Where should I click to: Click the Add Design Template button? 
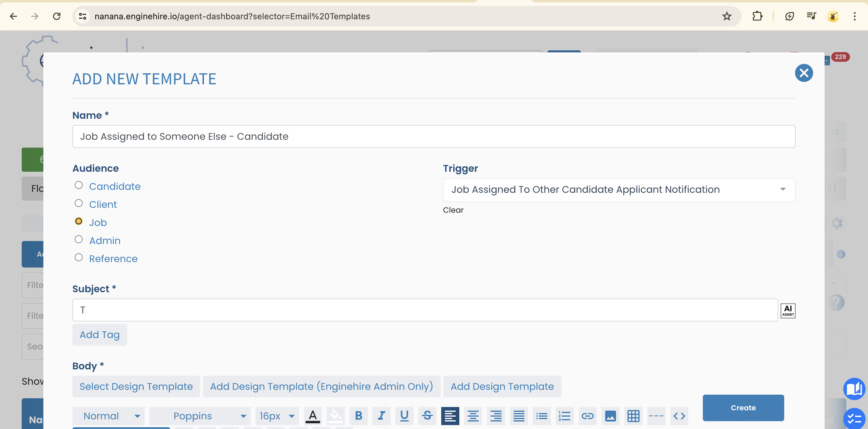point(502,387)
